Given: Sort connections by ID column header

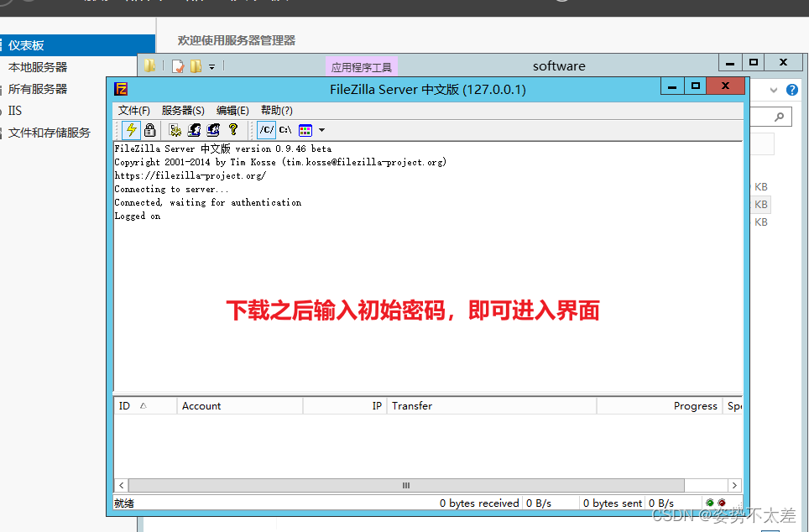Looking at the screenshot, I should [x=145, y=405].
